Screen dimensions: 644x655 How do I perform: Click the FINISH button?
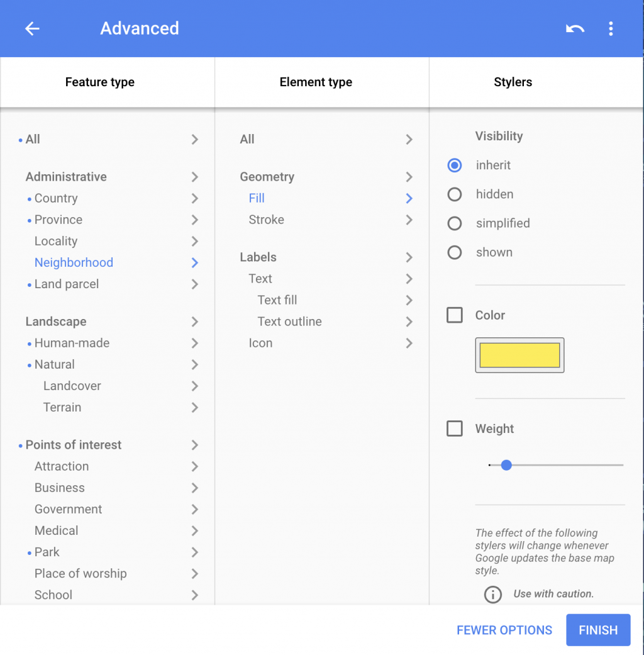coord(598,630)
